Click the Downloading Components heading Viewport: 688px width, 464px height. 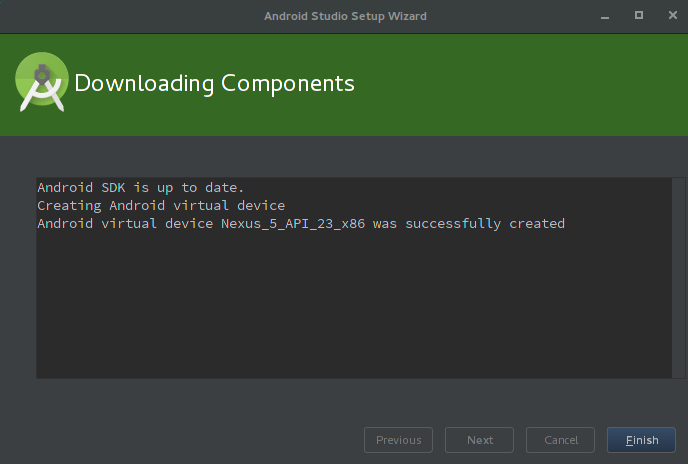tap(215, 83)
